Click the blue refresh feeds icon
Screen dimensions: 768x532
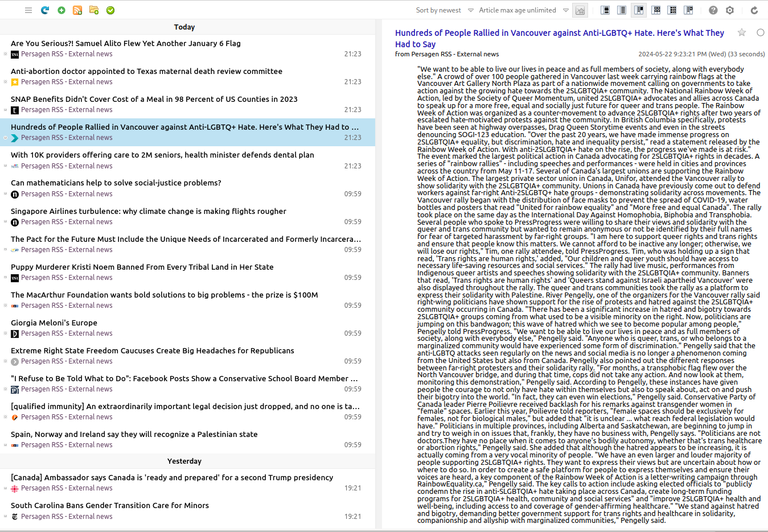pos(45,10)
